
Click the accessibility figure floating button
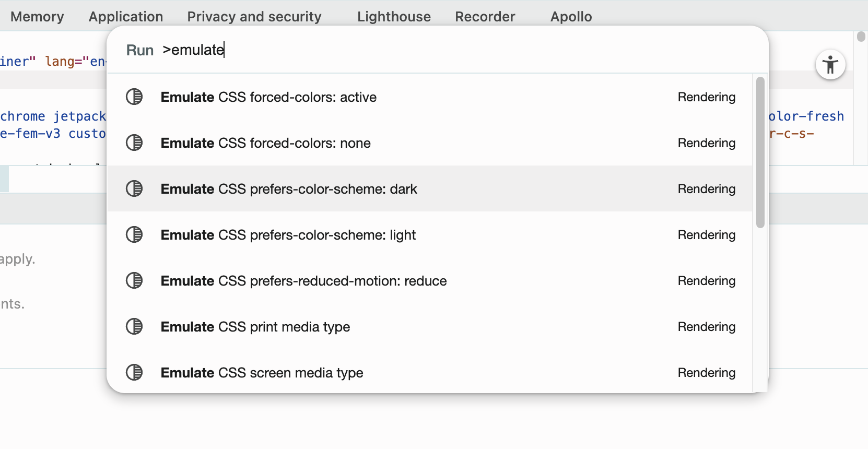click(x=830, y=65)
